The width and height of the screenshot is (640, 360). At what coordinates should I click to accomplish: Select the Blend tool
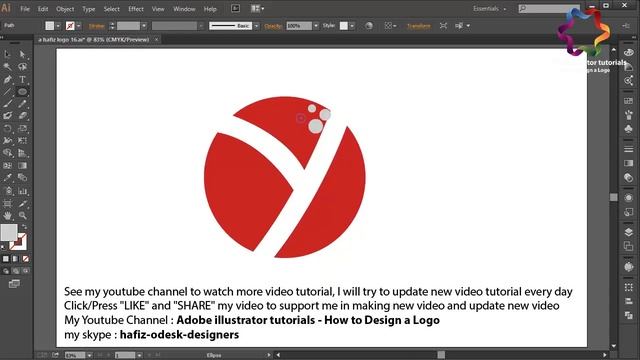tap(22, 178)
